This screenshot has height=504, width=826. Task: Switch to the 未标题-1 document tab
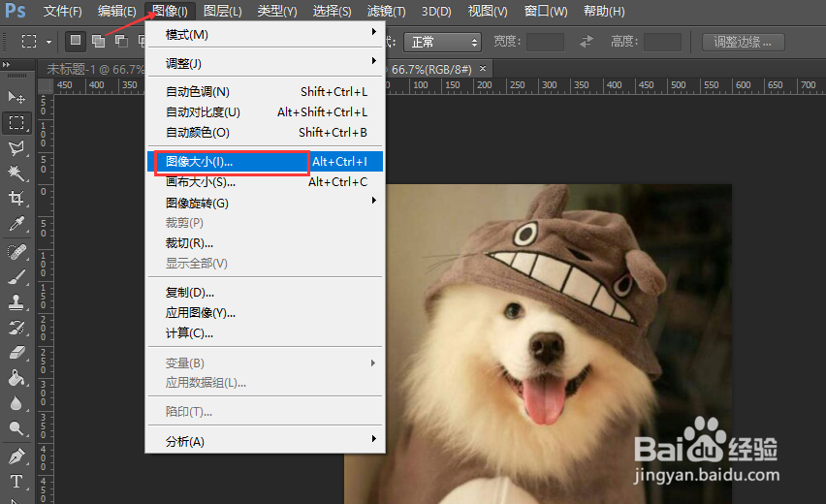93,69
